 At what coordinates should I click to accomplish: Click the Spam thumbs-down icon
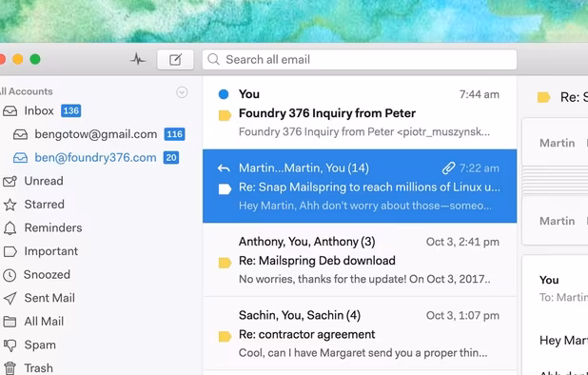click(10, 345)
